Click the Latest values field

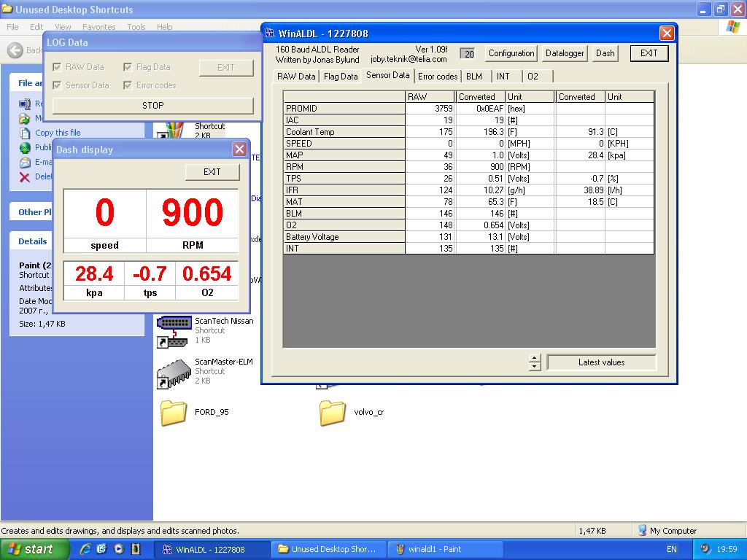pos(601,362)
